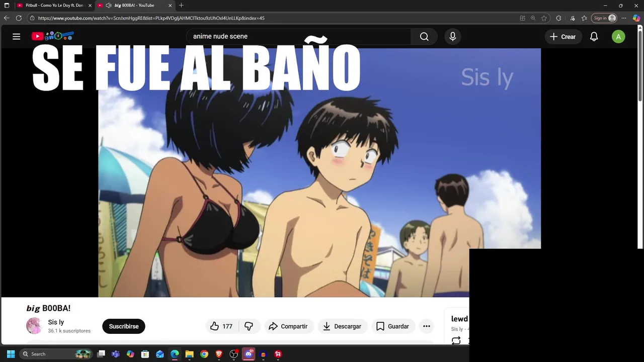Open the YouTube guide hamburger menu

tap(17, 37)
